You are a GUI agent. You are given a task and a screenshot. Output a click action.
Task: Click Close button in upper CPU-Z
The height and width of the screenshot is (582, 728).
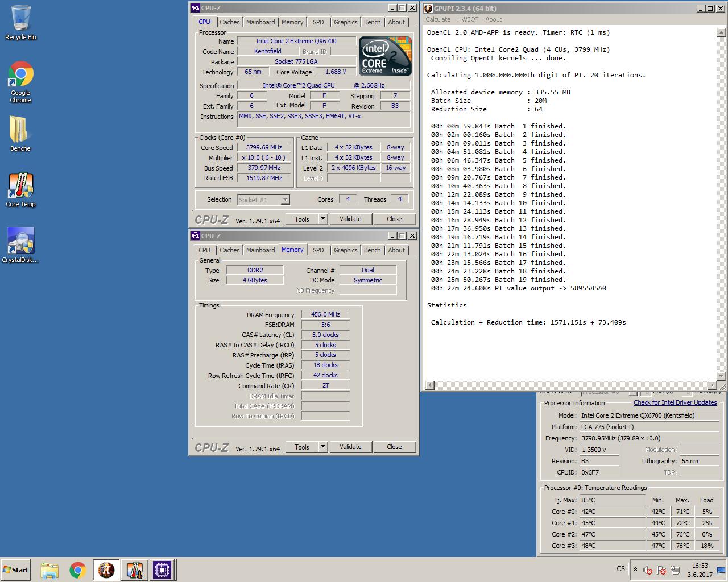(394, 219)
